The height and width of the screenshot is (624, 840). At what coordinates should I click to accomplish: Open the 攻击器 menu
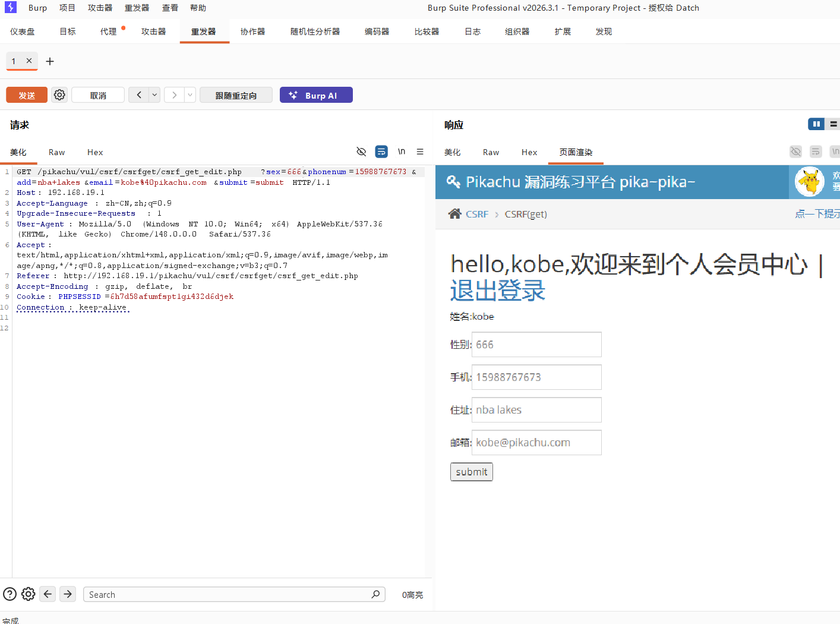[100, 8]
